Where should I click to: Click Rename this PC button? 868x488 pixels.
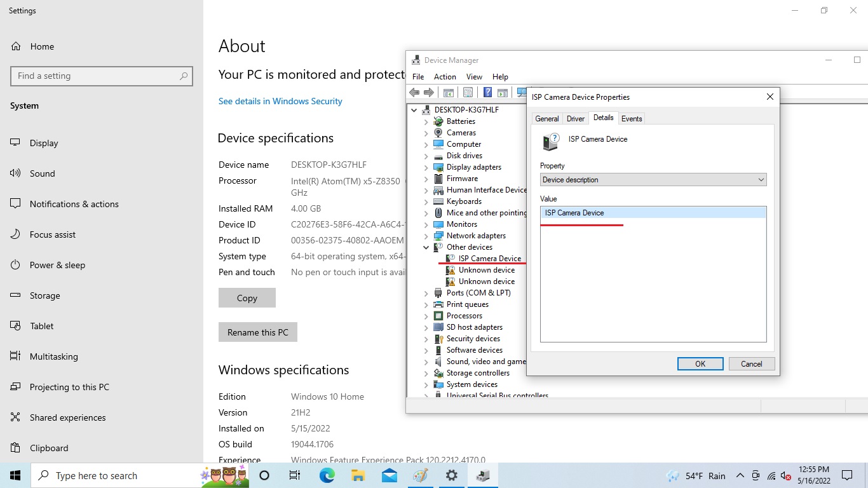(x=258, y=332)
